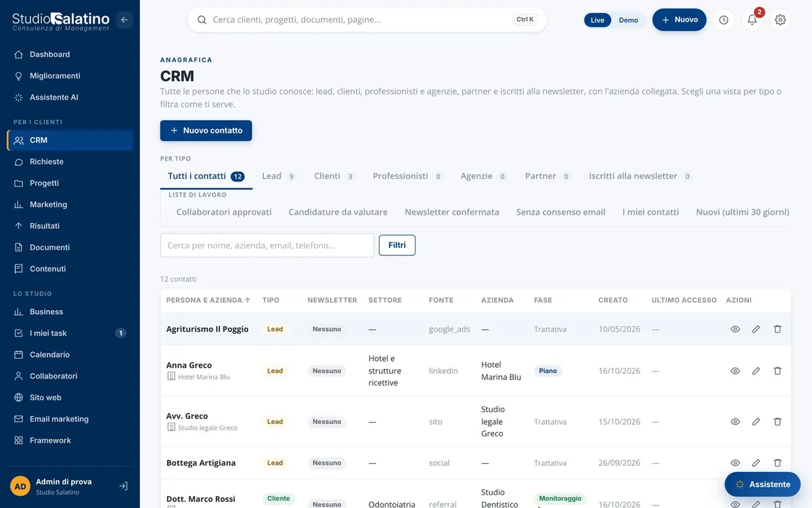
Task: Open Candidature da valutare list
Action: tap(338, 212)
